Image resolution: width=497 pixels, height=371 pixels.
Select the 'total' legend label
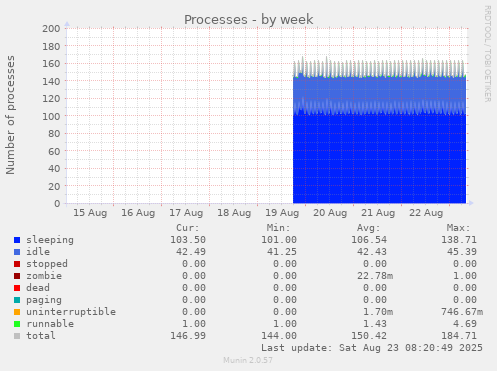tap(41, 336)
